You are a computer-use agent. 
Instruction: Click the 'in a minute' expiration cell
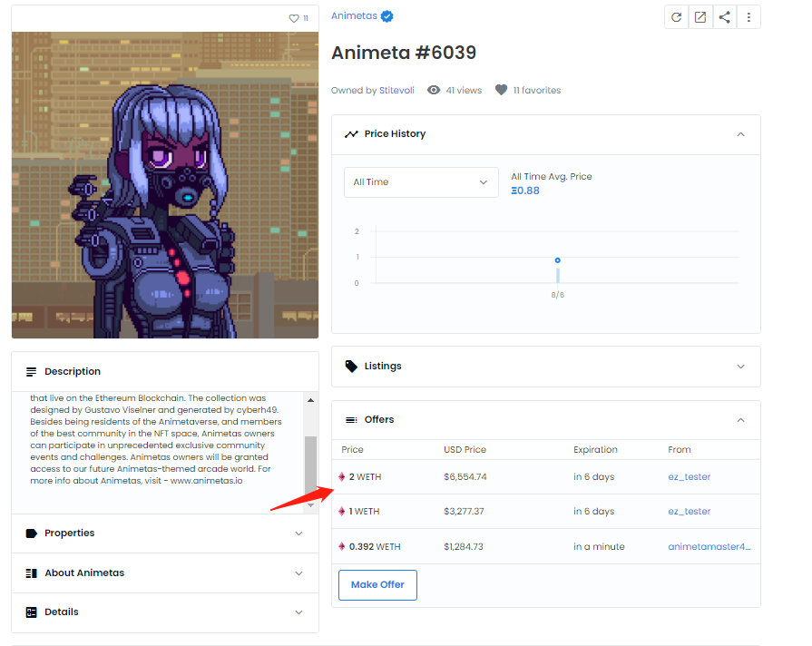599,546
